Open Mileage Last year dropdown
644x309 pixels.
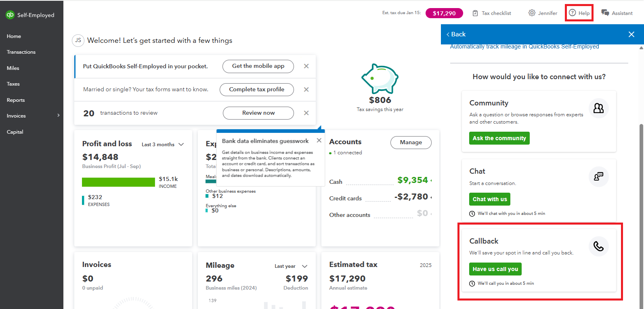pos(304,266)
